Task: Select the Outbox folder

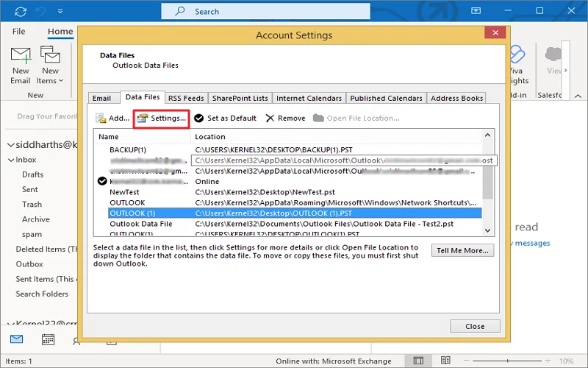Action: pyautogui.click(x=29, y=264)
